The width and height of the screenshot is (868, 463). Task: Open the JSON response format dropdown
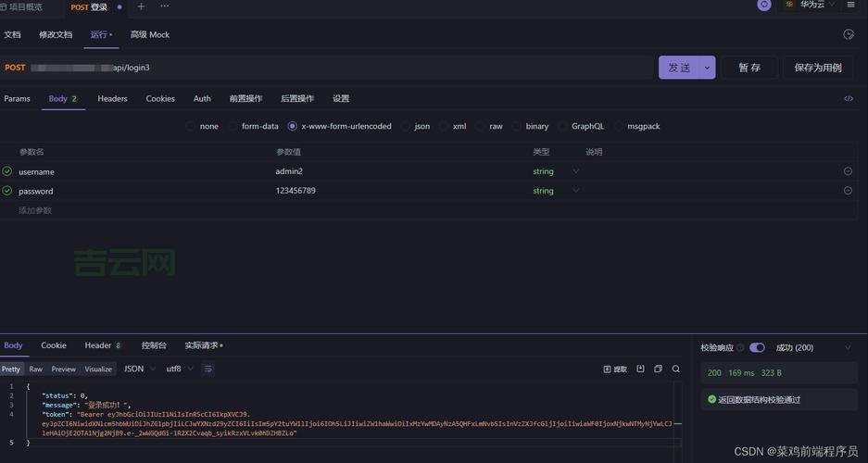(140, 369)
